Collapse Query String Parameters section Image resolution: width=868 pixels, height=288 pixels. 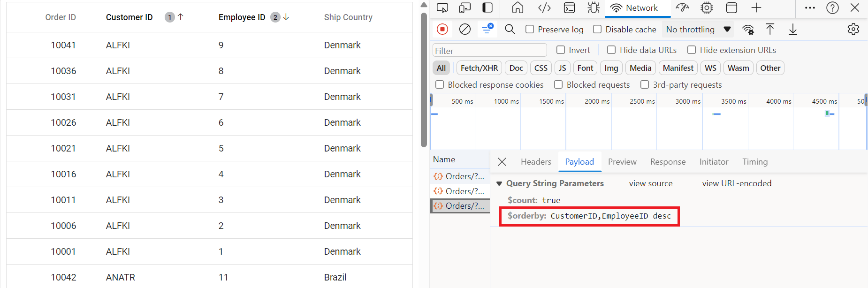[x=499, y=183]
